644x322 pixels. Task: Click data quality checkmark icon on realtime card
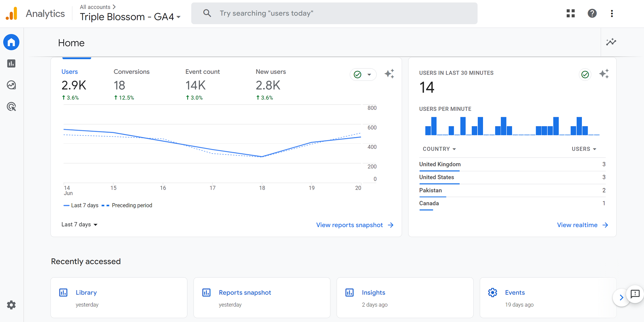(585, 74)
